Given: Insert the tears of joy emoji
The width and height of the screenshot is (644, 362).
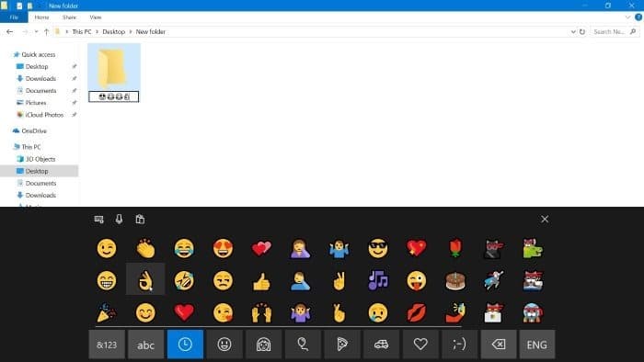Looking at the screenshot, I should tap(184, 248).
